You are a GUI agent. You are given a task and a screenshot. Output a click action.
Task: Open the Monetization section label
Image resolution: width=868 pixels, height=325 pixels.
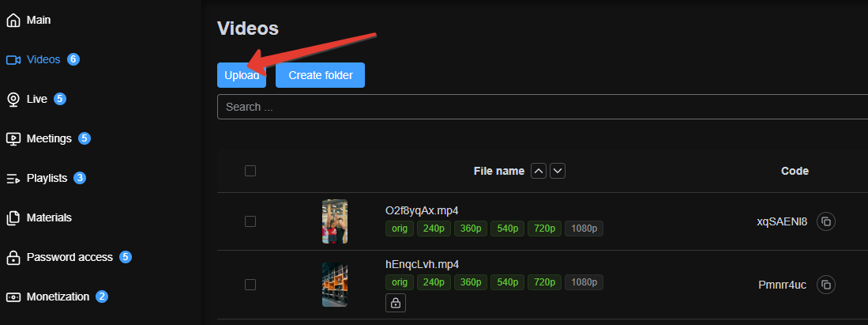click(58, 297)
